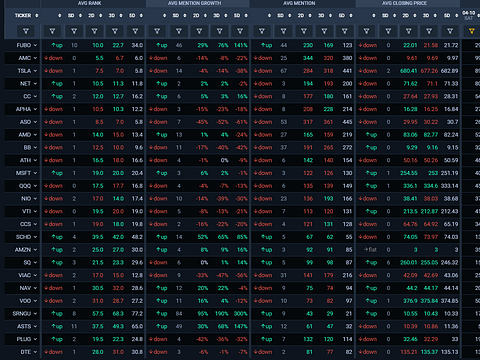Viewport: 480px width, 360px height.
Task: Open filter under AVG RANK 2D column
Action: coord(94,31)
